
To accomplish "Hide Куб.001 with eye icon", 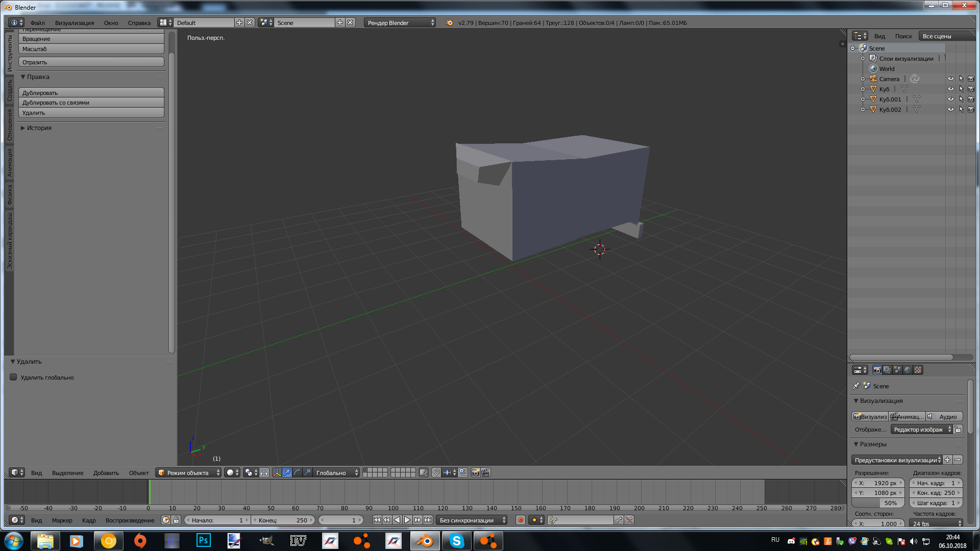I will [x=950, y=99].
